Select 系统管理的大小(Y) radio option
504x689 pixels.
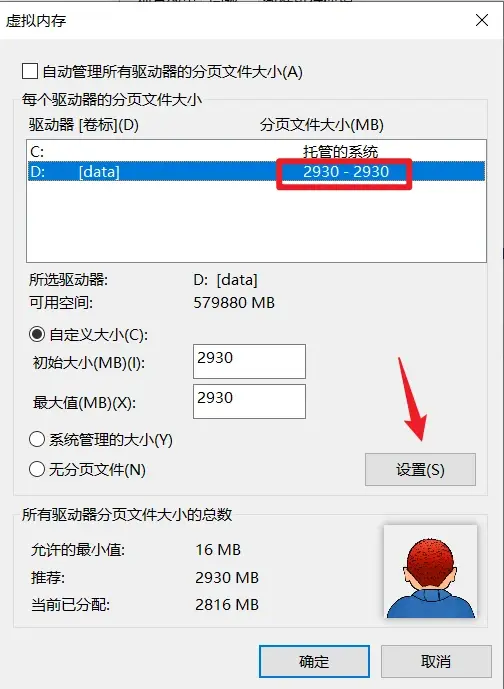pyautogui.click(x=37, y=439)
